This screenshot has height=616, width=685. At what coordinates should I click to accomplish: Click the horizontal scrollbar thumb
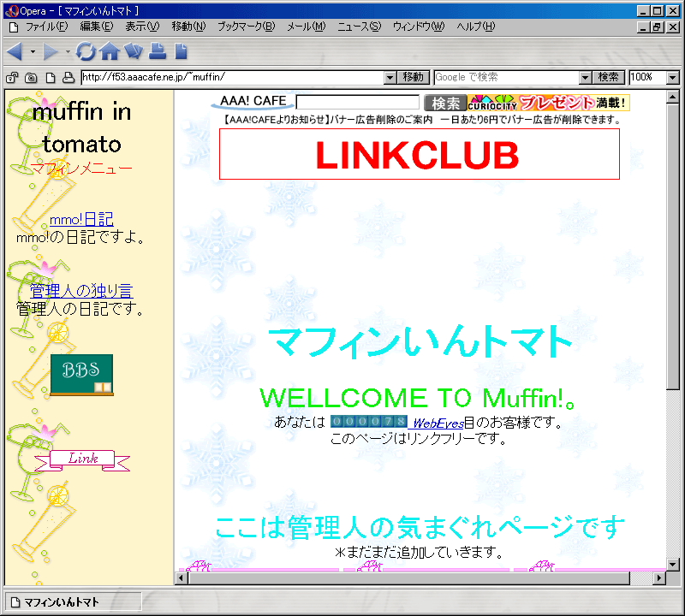coord(409,578)
